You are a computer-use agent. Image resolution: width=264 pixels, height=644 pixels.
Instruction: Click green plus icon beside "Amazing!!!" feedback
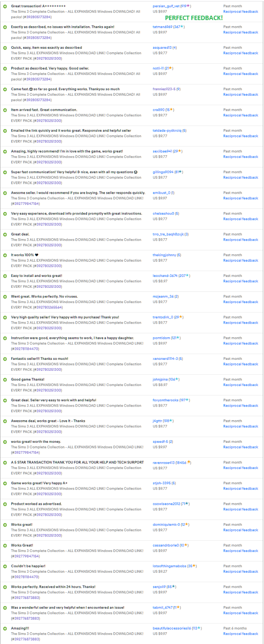click(x=5, y=628)
